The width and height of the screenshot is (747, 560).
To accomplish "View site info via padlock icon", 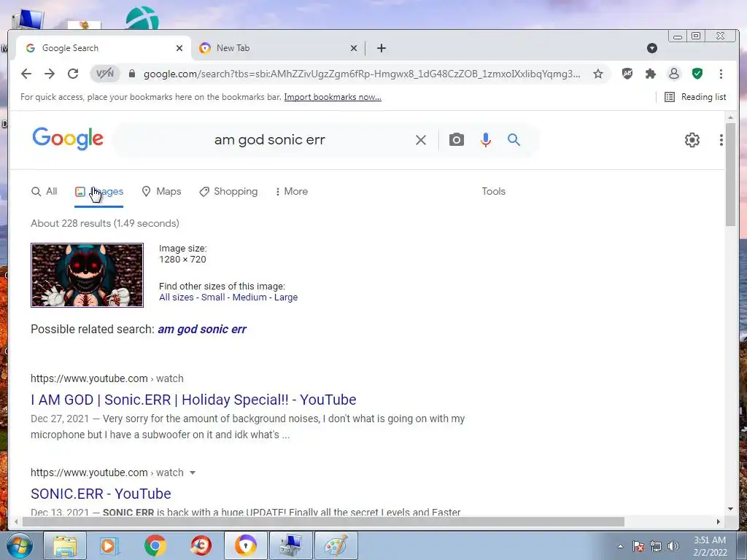I will [x=133, y=74].
